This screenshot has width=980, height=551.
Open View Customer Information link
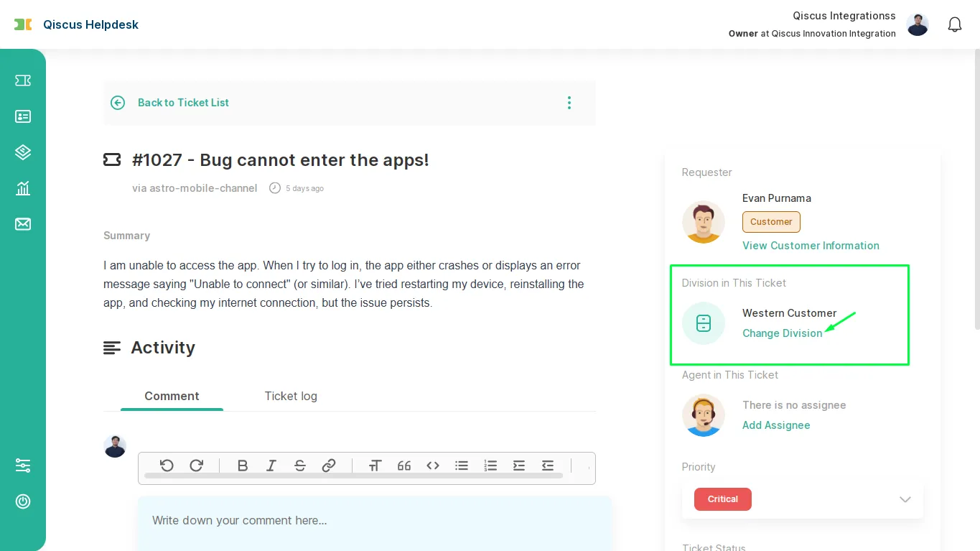click(811, 246)
